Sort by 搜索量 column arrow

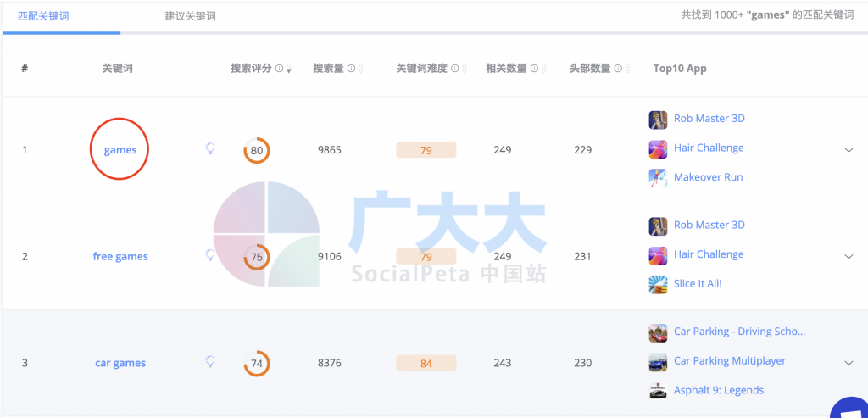click(361, 70)
